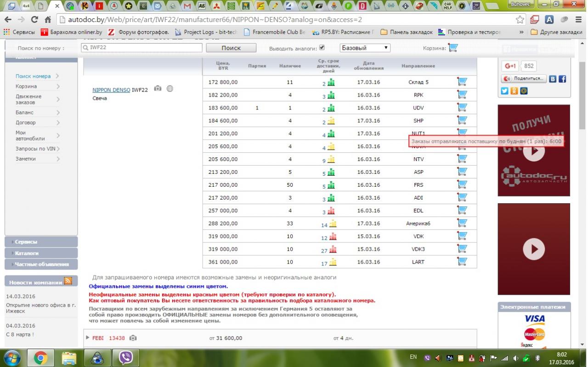
Task: Expand the Сервисы sidebar section
Action: (x=41, y=241)
